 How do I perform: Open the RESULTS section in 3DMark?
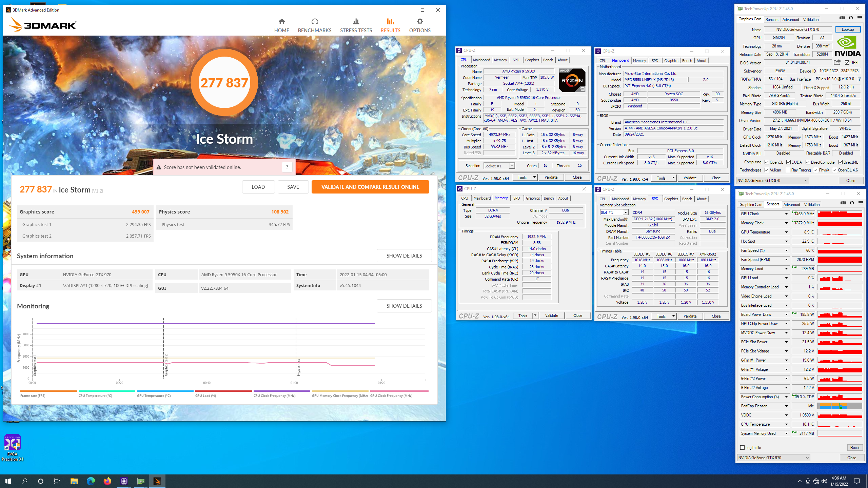(x=390, y=25)
